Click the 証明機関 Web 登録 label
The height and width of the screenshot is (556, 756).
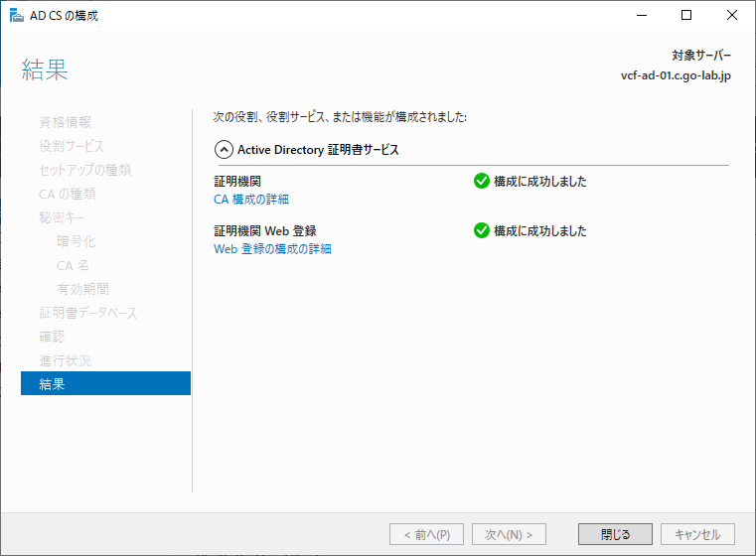coord(265,231)
